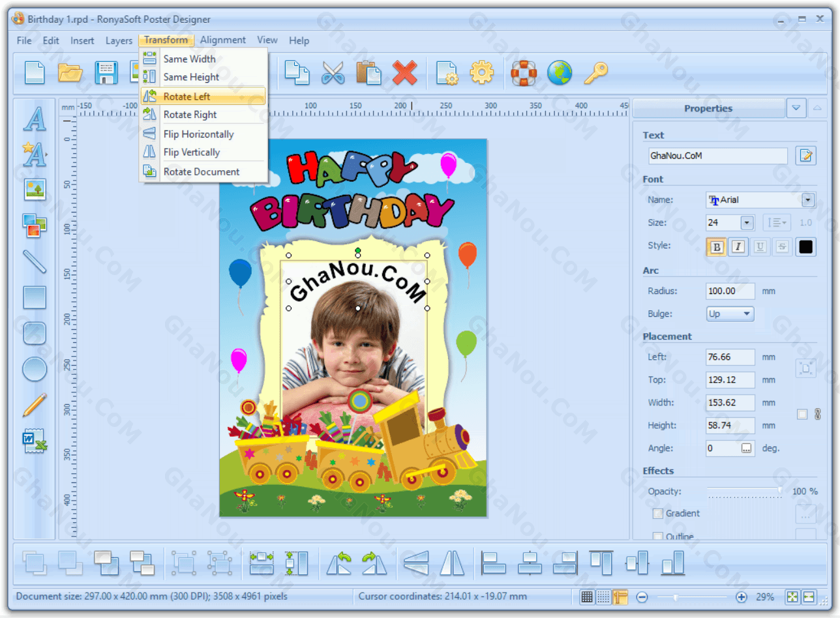
Task: Enable the Outline checkbox
Action: (x=658, y=537)
